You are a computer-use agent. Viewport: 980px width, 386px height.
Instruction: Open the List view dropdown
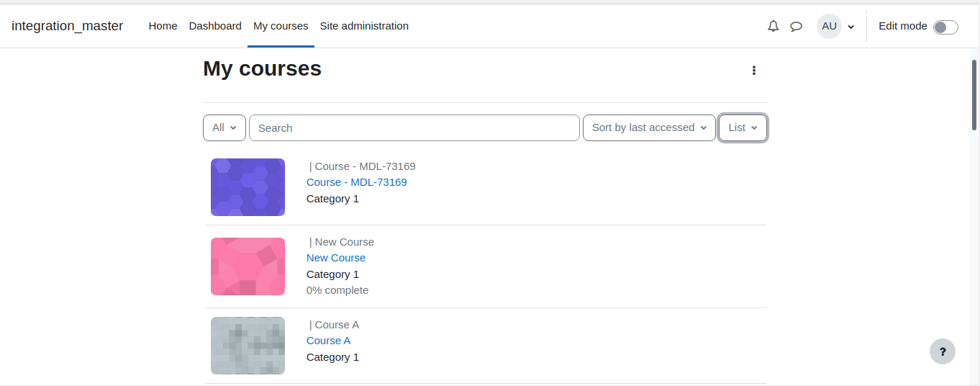pyautogui.click(x=743, y=127)
